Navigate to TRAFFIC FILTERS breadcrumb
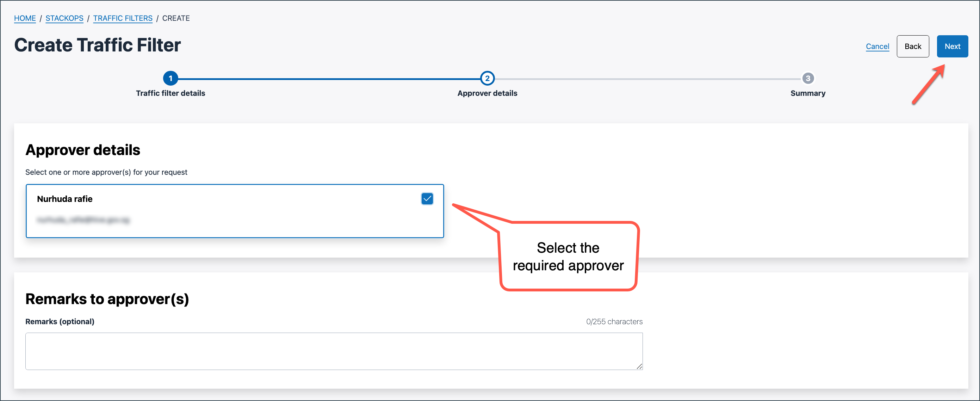The width and height of the screenshot is (980, 401). click(x=123, y=18)
